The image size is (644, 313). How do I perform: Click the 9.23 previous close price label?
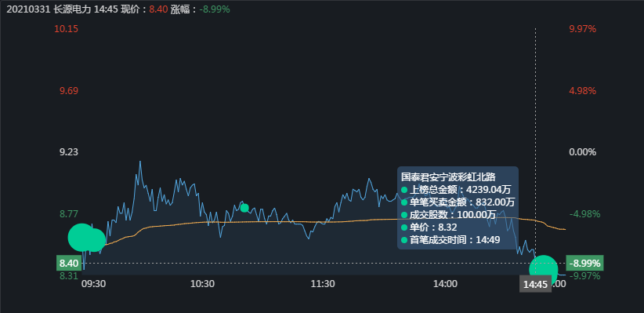click(x=69, y=152)
